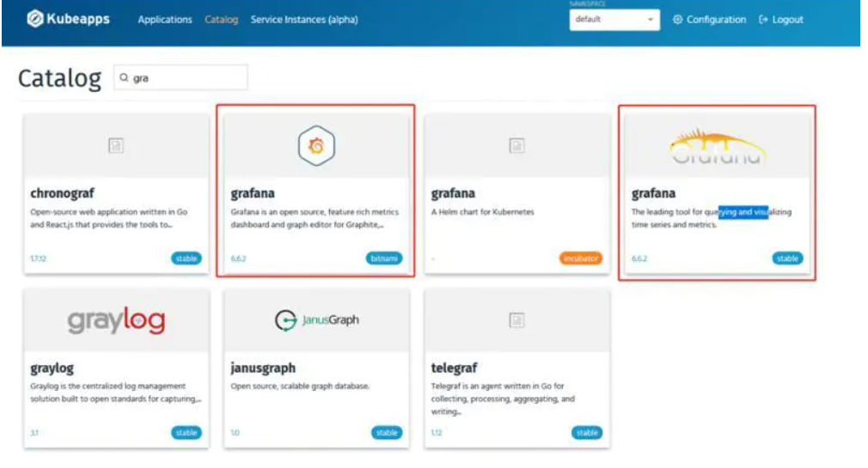Screen dimensions: 868x468
Task: Go to Service Instances (alpha)
Action: [304, 20]
